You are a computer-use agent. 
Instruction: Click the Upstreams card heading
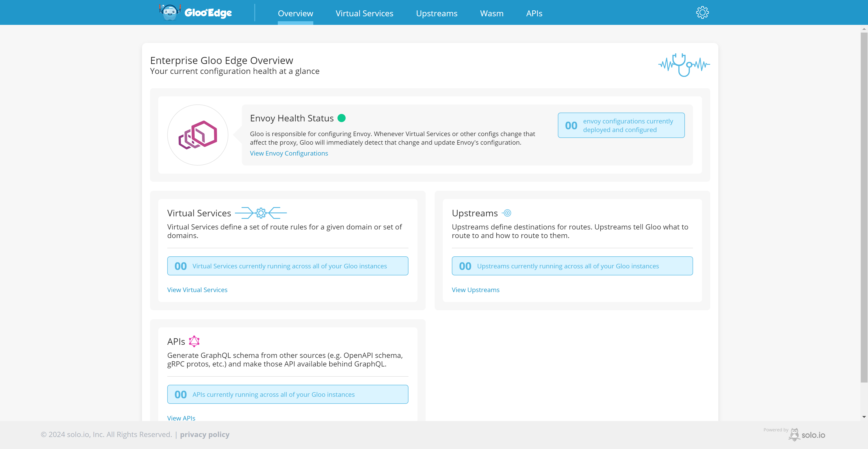(475, 213)
